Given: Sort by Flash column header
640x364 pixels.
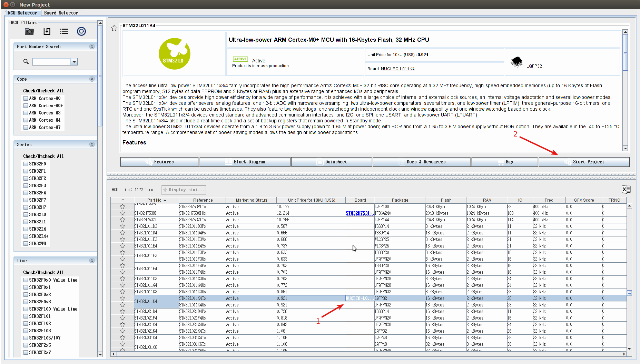Looking at the screenshot, I should click(446, 200).
